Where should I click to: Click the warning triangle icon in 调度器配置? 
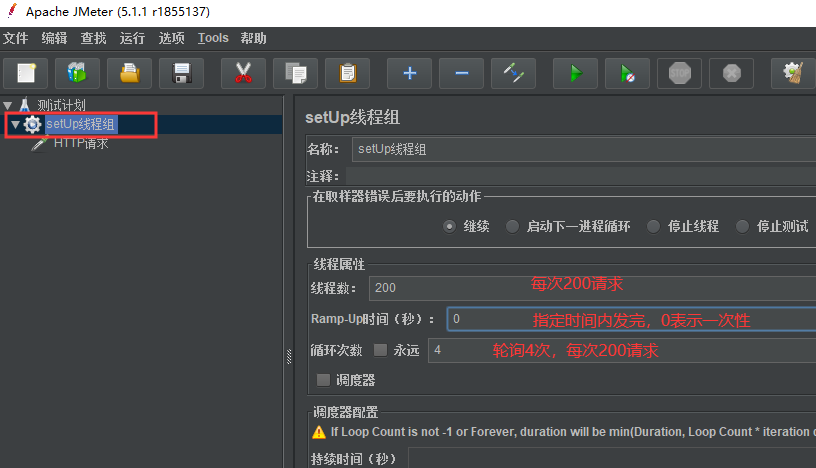pos(319,432)
